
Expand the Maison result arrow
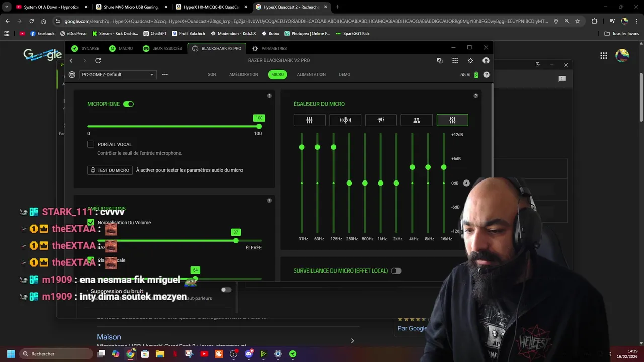pyautogui.click(x=352, y=341)
